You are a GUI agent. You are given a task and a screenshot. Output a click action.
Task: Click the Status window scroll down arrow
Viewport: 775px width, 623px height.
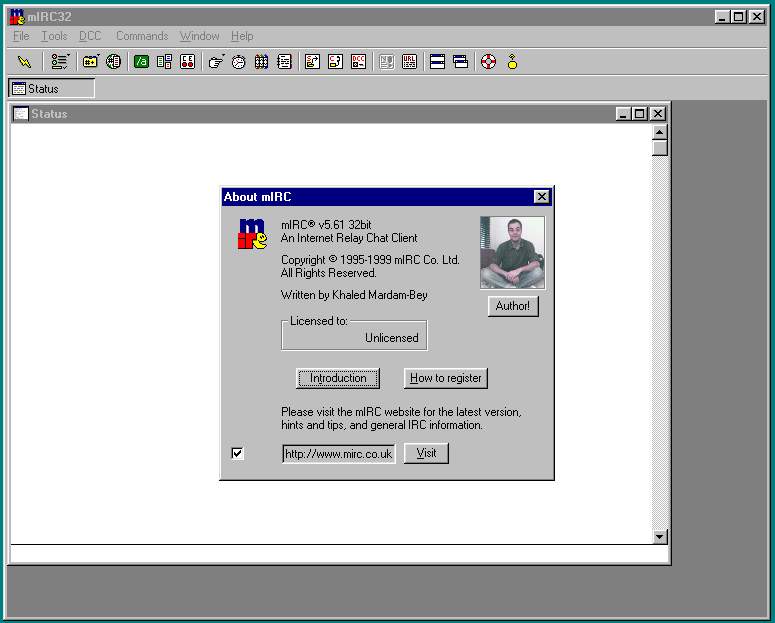click(660, 536)
